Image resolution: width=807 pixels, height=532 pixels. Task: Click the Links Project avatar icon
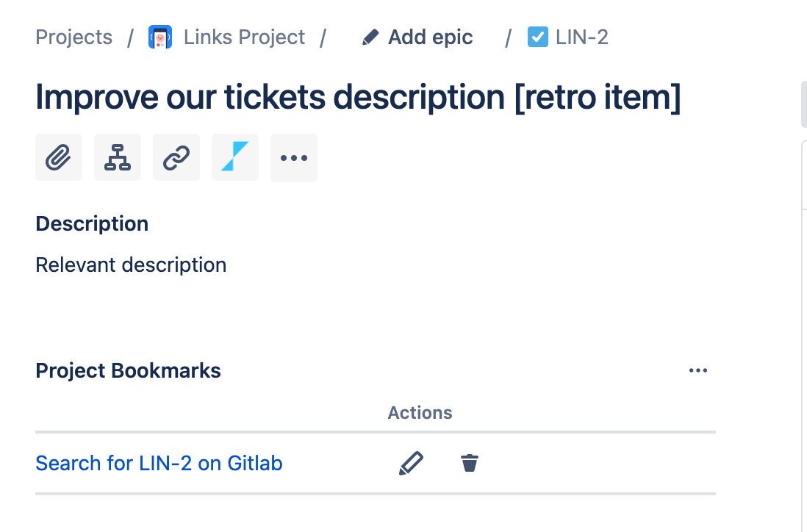[159, 36]
